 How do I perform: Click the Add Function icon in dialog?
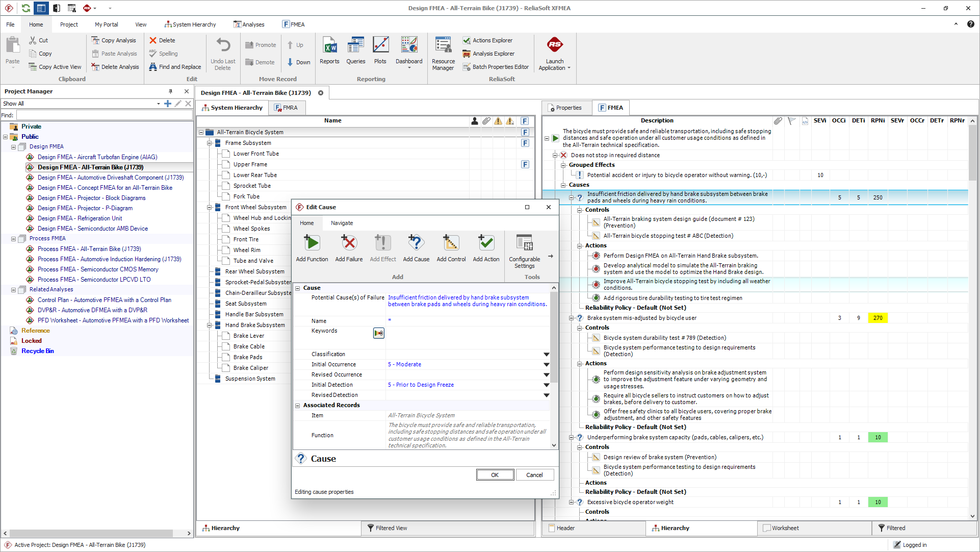click(x=312, y=243)
